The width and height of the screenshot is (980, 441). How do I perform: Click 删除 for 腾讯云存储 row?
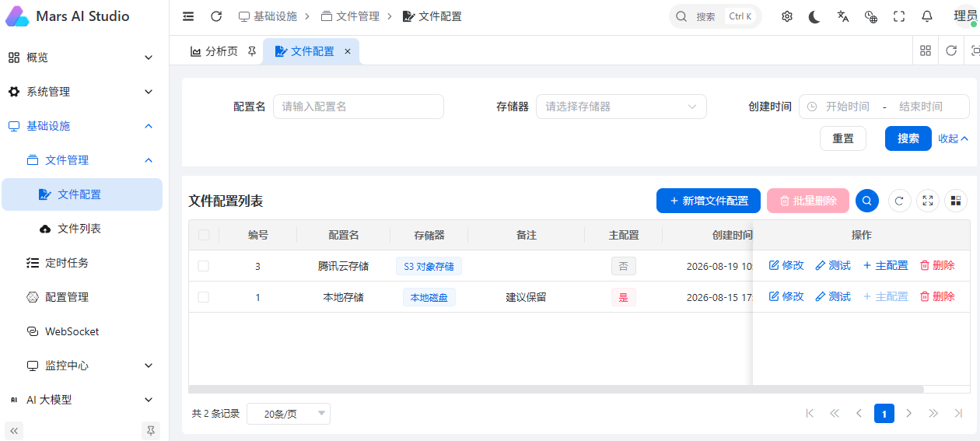point(937,266)
